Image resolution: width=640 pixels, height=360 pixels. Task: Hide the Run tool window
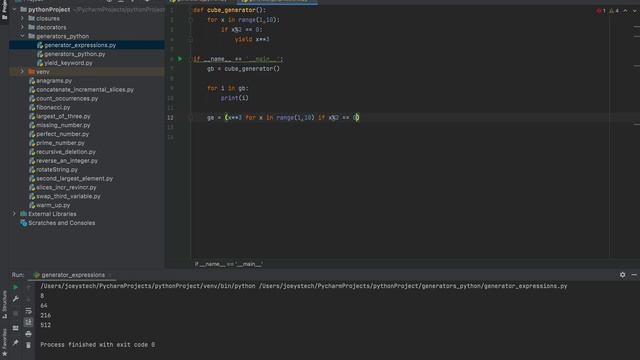[x=634, y=275]
